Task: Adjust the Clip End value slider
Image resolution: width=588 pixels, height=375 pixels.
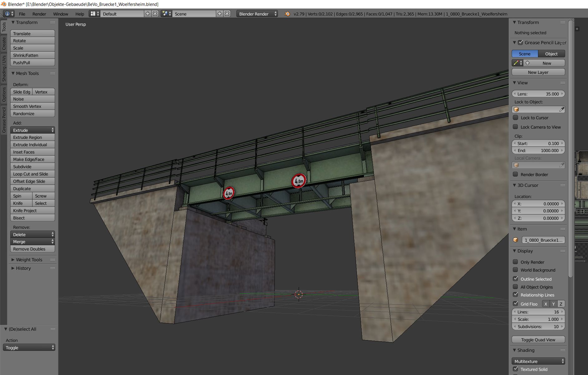Action: coord(538,151)
